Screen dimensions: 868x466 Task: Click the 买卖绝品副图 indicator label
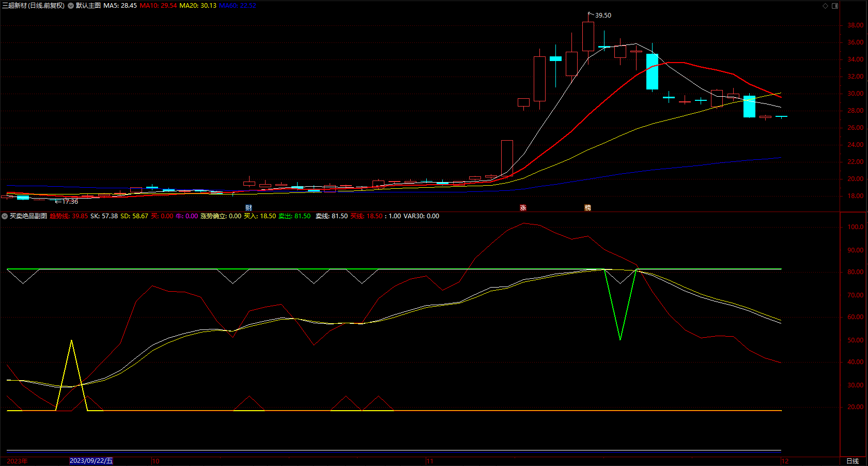point(28,216)
